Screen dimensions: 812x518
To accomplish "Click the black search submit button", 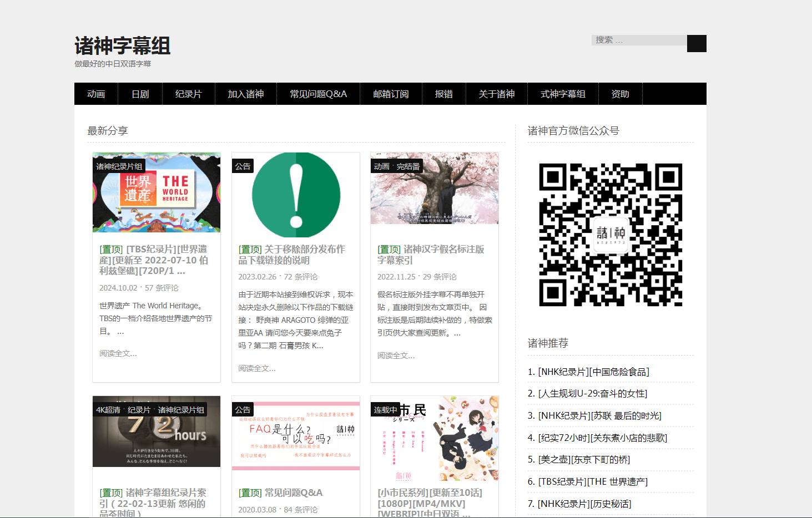I will click(696, 44).
